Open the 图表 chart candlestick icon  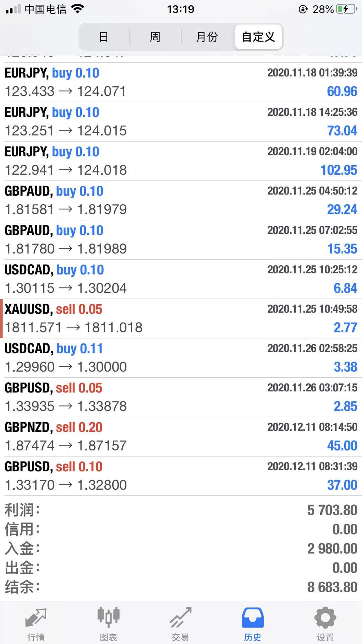pos(108,618)
